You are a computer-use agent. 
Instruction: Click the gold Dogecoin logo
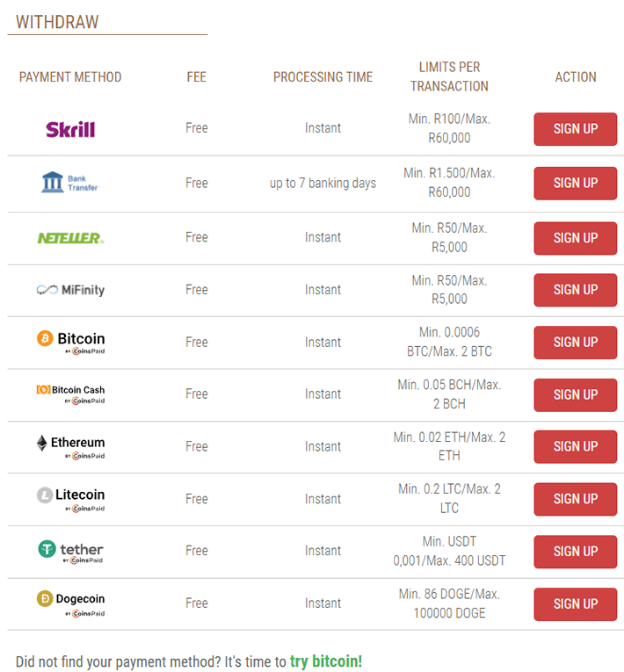click(45, 599)
